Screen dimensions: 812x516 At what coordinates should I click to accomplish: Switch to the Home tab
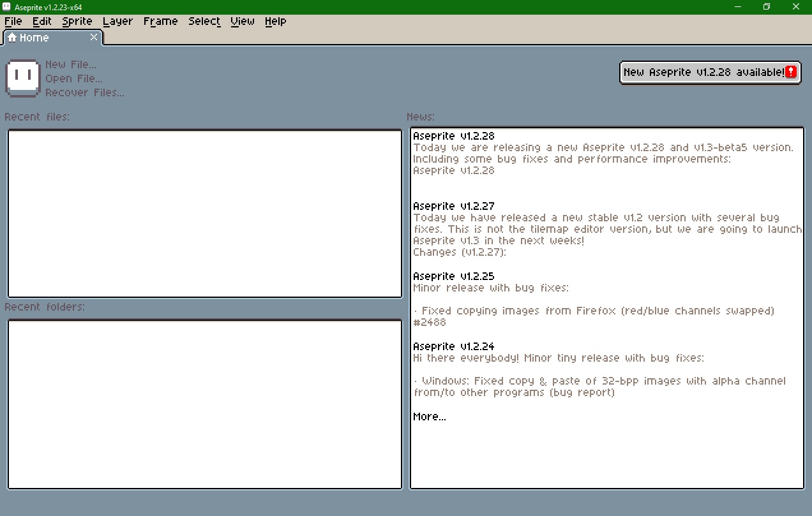34,38
